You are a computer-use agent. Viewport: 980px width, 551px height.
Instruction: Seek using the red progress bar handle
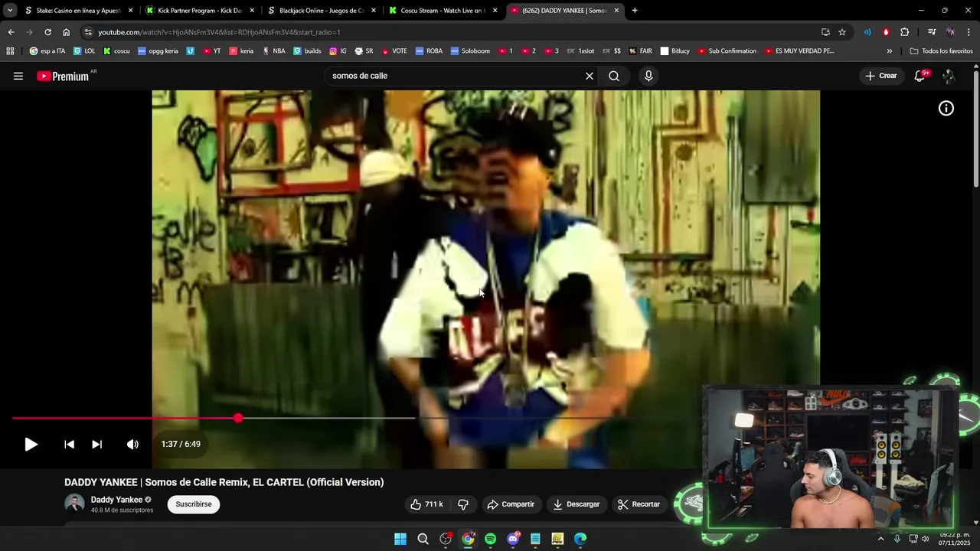click(x=238, y=418)
